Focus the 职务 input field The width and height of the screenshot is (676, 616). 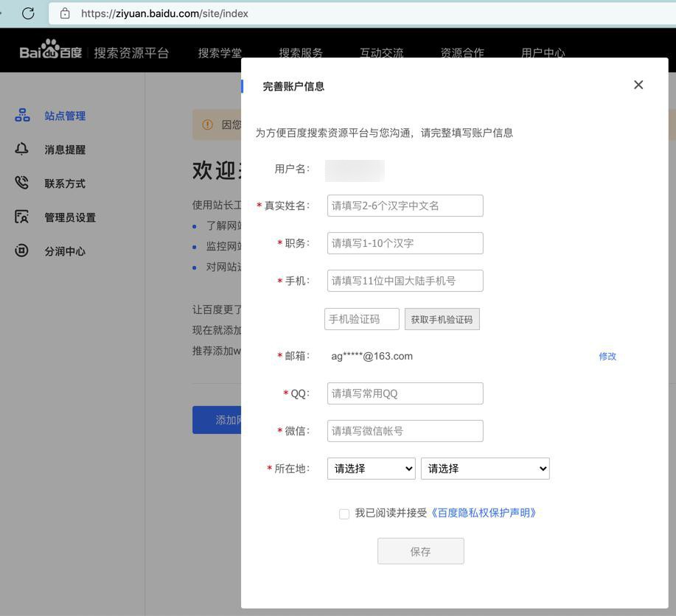coord(405,243)
